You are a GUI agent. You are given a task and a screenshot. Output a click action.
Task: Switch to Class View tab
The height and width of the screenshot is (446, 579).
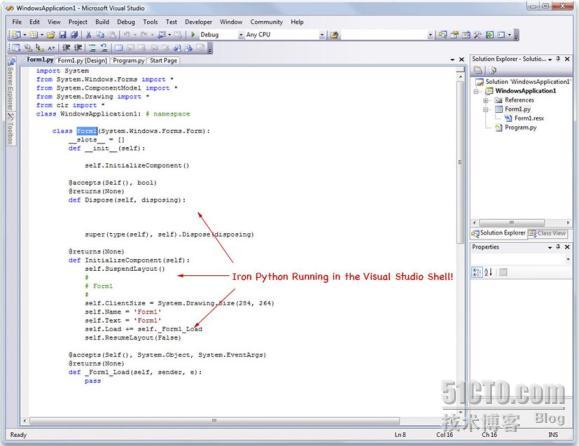pyautogui.click(x=548, y=233)
